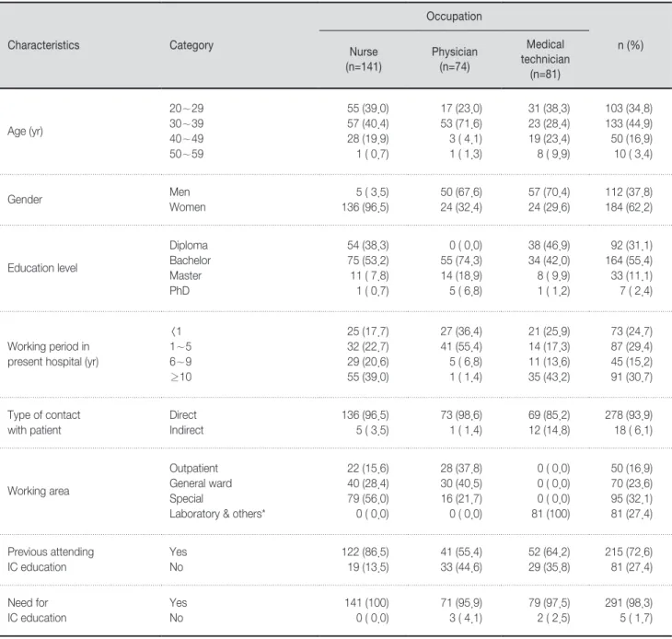Click physician value '53 (71.6)'
Viewport: 672px width, 639px height.
(461, 123)
